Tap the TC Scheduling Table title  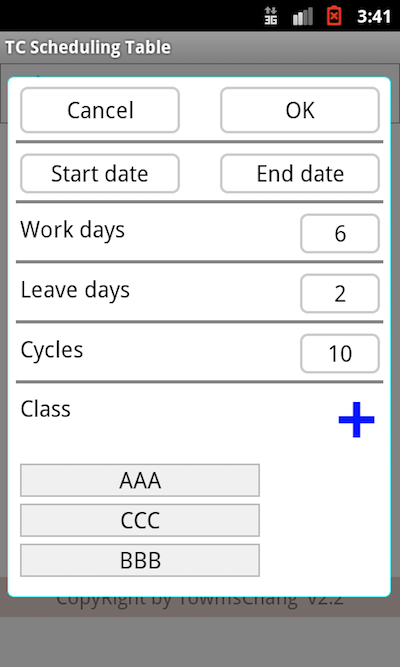[88, 47]
